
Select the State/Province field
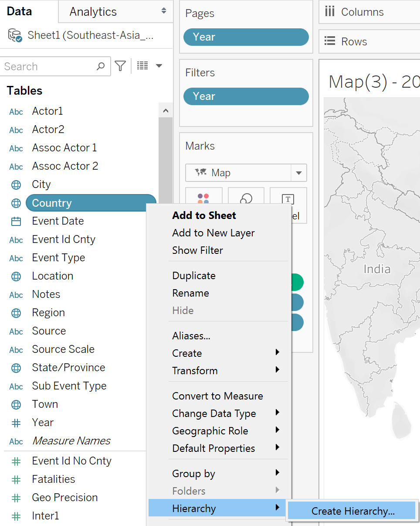pos(68,368)
